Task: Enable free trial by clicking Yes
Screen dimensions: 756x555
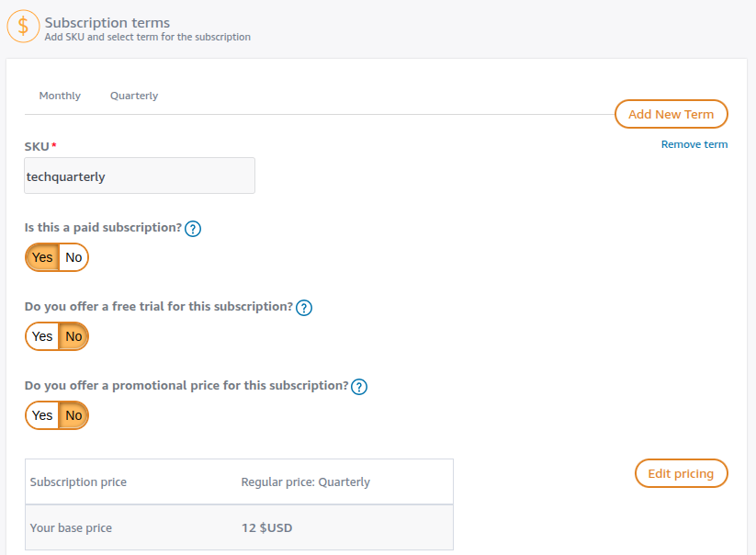Action: 41,336
